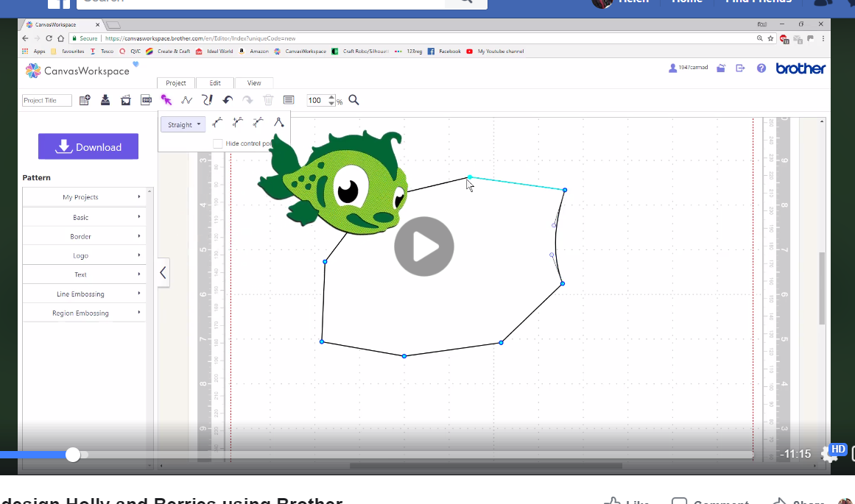855x504 pixels.
Task: Open the Facebook bookmark
Action: (x=444, y=52)
